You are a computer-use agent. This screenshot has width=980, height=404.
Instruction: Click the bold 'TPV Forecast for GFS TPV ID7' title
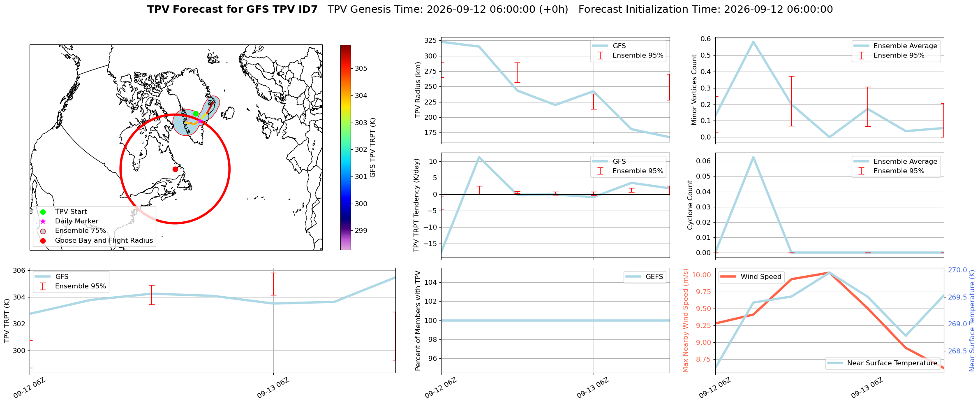click(232, 9)
